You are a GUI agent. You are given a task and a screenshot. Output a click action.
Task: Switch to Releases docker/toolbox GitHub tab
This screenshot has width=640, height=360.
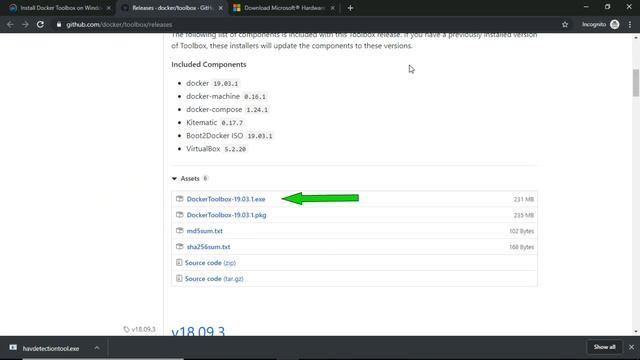point(171,8)
